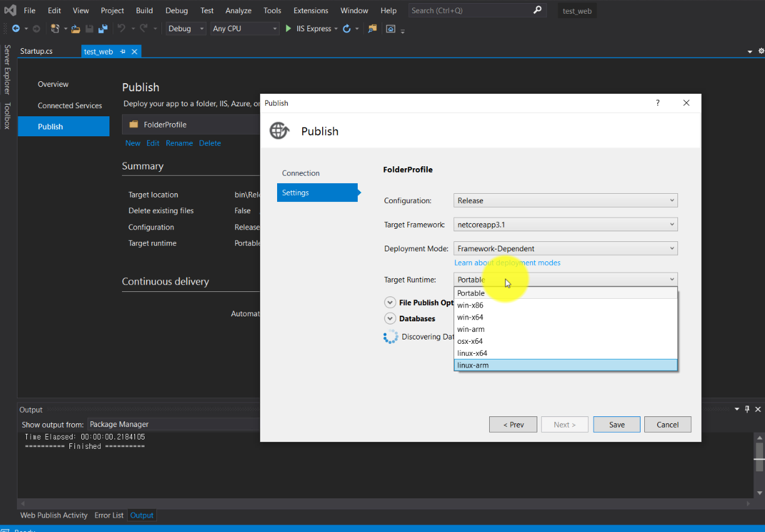This screenshot has width=765, height=532.
Task: Select linux-arm from runtime list
Action: click(x=565, y=365)
